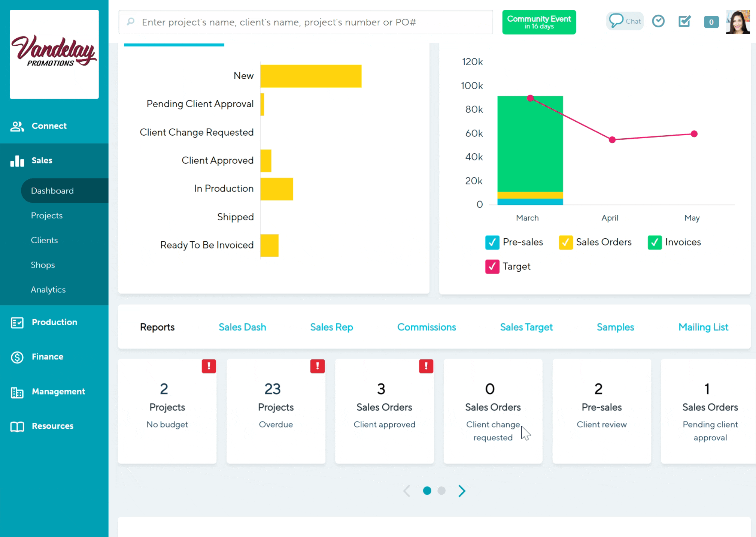Select the second carousel page dot
756x537 pixels.
click(x=441, y=490)
